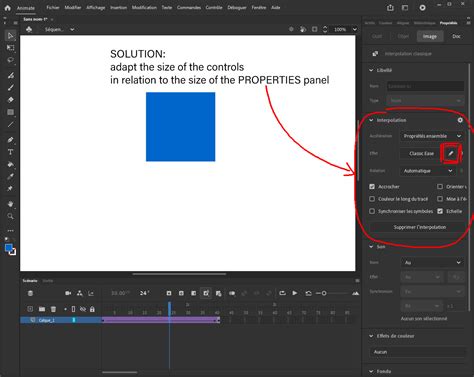This screenshot has width=474, height=377.
Task: Click the Classic Ease button
Action: (421, 153)
